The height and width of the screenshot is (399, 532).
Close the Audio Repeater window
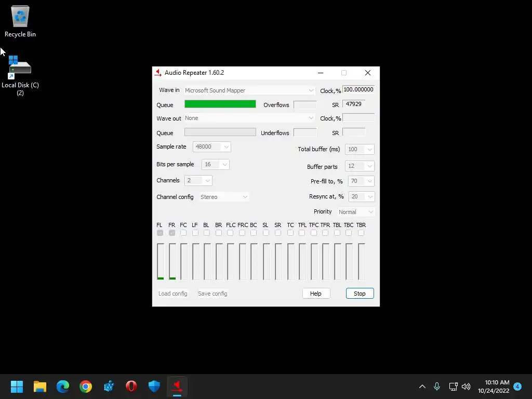coord(368,73)
